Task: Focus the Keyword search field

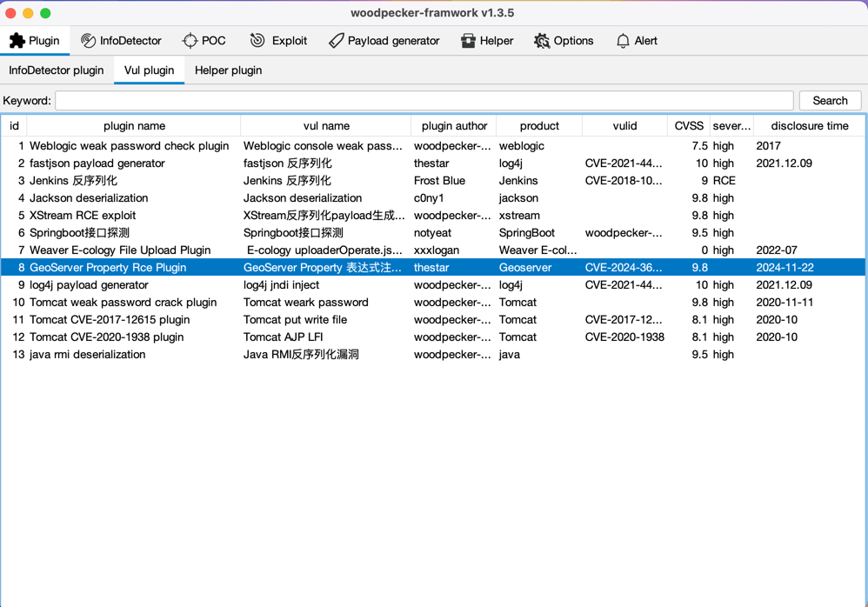Action: [x=424, y=101]
